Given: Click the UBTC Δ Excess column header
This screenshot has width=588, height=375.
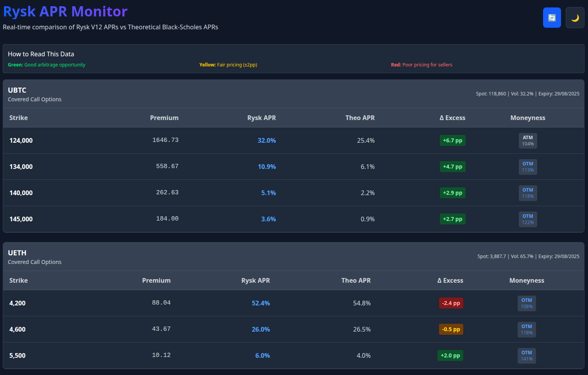Looking at the screenshot, I should coord(452,118).
